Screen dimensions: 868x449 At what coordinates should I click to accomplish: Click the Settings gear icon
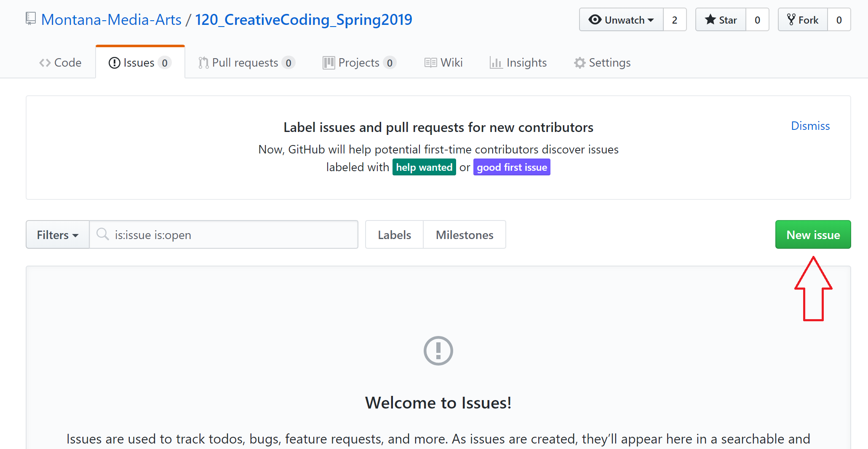(x=580, y=63)
